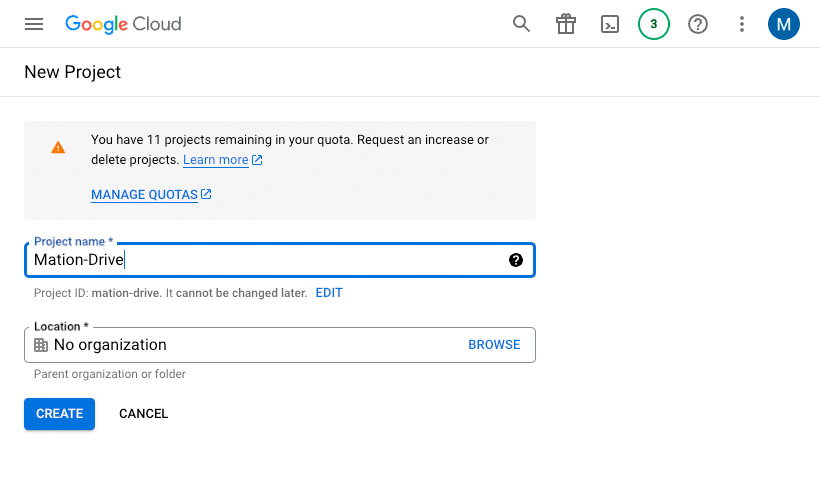Click the Parent organization or folder hint

pos(110,374)
